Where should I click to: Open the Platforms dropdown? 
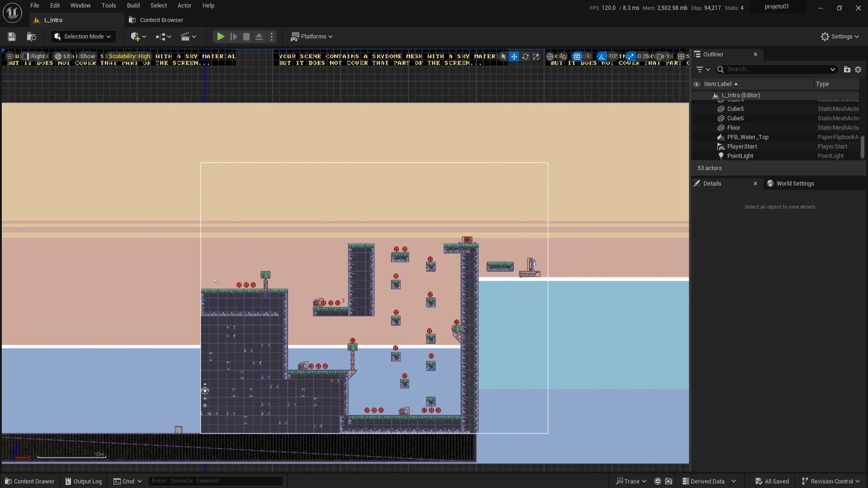click(x=311, y=37)
